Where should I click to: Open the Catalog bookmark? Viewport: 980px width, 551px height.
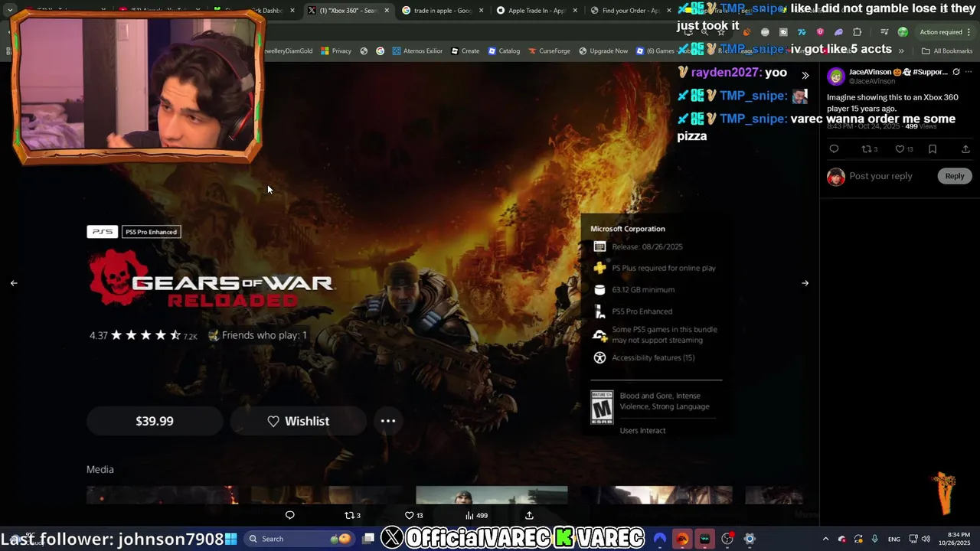point(503,51)
